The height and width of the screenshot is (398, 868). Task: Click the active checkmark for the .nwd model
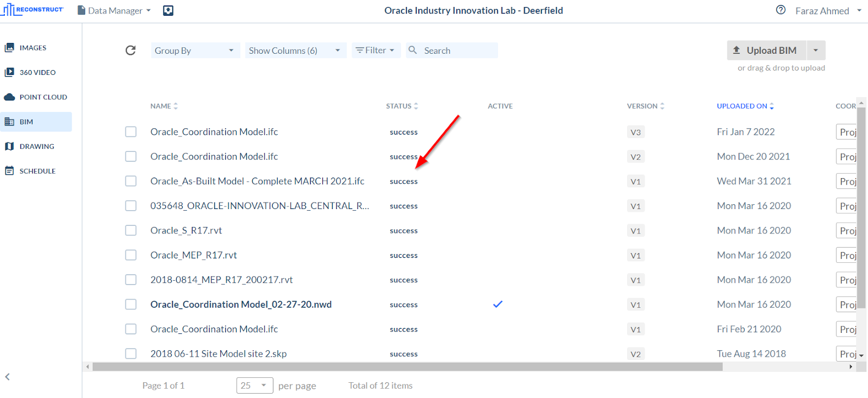coord(497,304)
